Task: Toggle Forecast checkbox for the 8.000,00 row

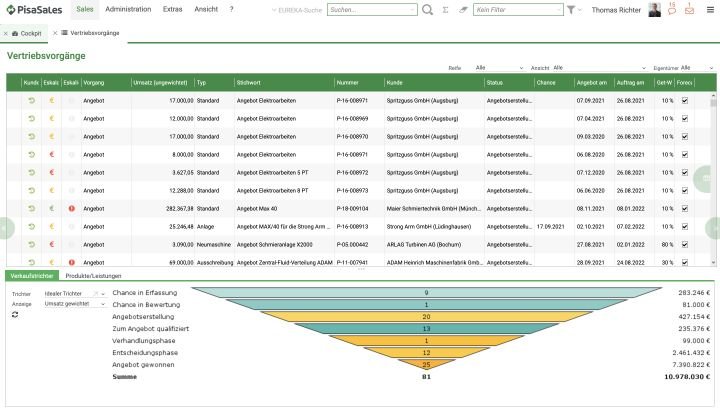Action: tap(685, 155)
